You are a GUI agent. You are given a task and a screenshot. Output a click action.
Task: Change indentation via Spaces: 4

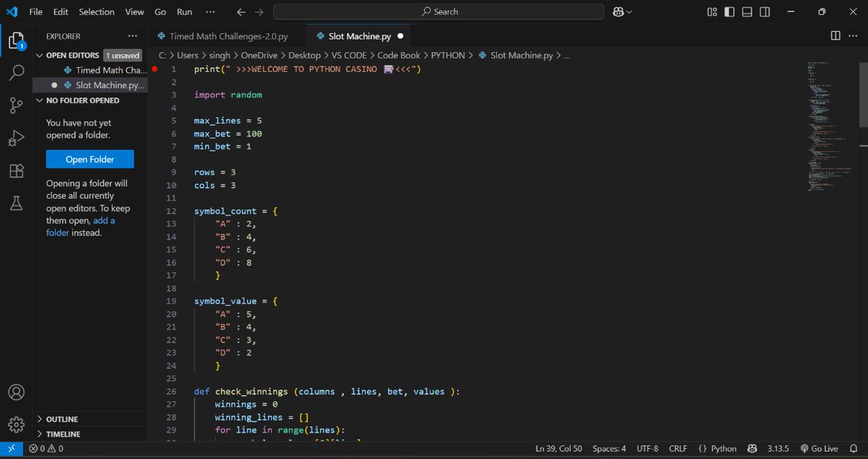click(x=609, y=448)
